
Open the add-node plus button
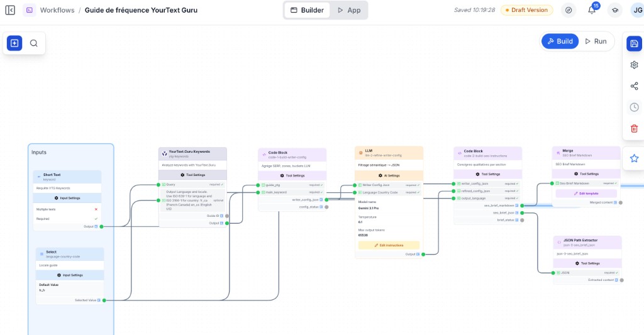tap(14, 43)
